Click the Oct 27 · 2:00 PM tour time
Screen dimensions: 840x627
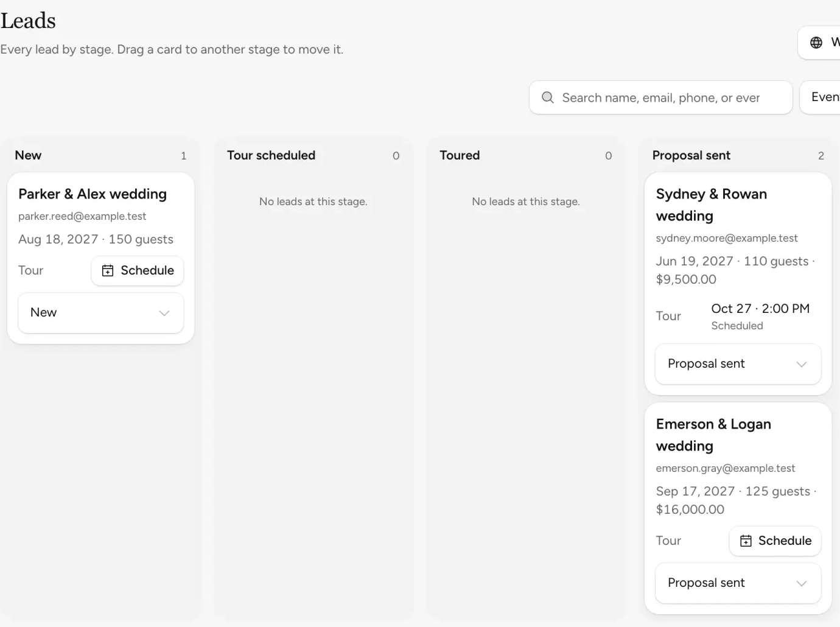760,309
